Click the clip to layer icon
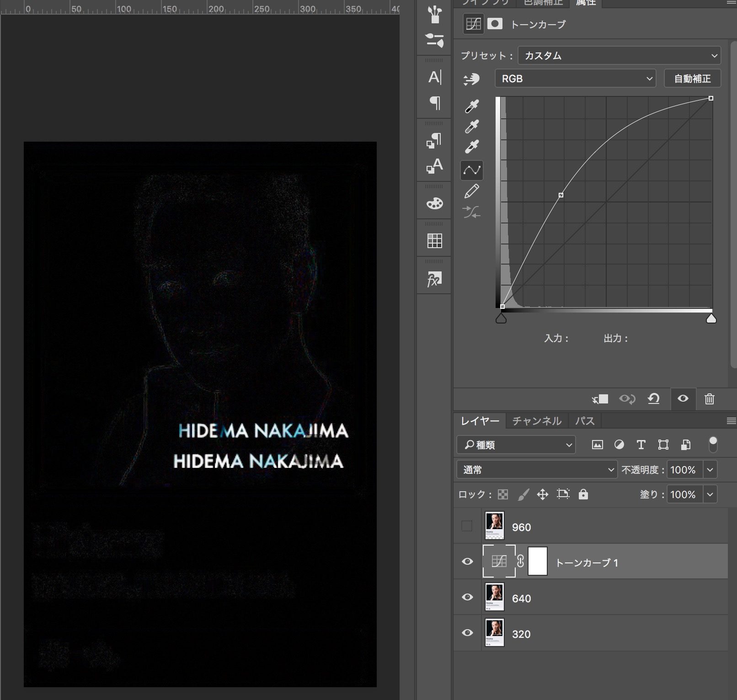Viewport: 737px width, 700px height. coord(600,399)
